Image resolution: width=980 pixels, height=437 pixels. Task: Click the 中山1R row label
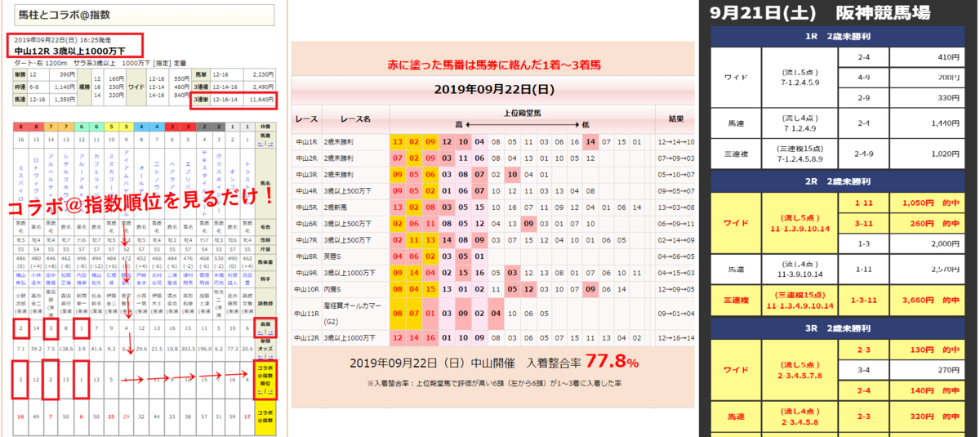point(307,141)
